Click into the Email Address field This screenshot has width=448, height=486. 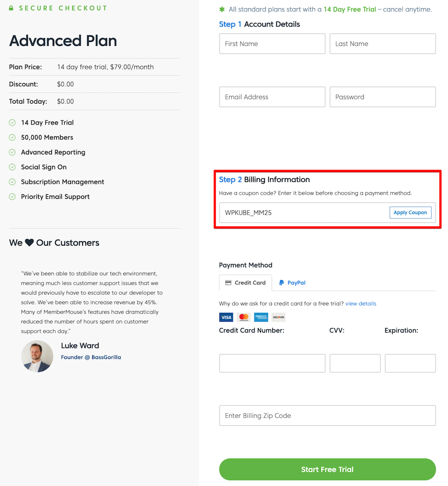click(272, 97)
